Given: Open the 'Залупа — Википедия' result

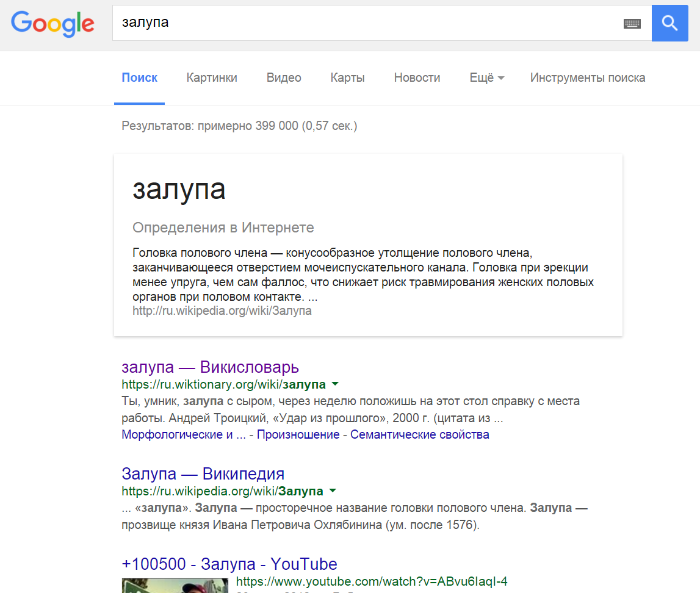Looking at the screenshot, I should (203, 473).
